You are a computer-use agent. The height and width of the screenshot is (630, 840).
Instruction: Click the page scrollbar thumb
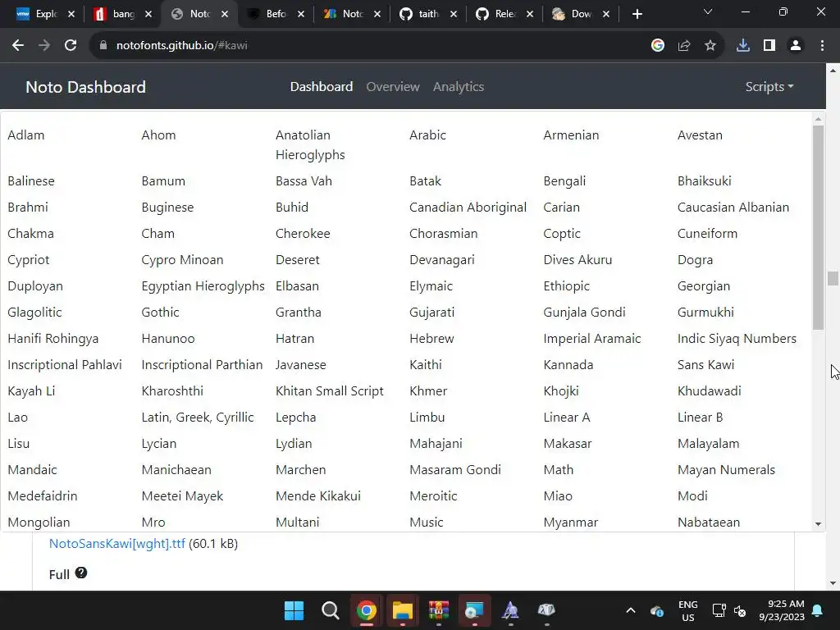click(x=833, y=279)
